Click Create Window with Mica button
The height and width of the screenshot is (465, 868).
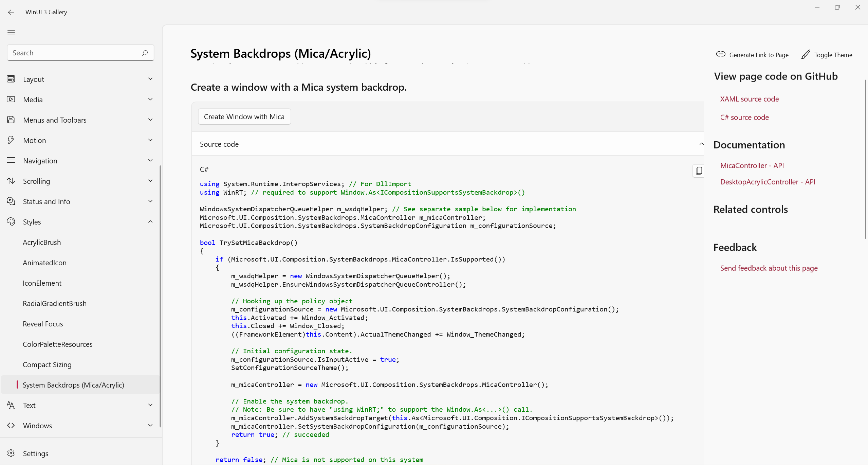[x=244, y=117]
